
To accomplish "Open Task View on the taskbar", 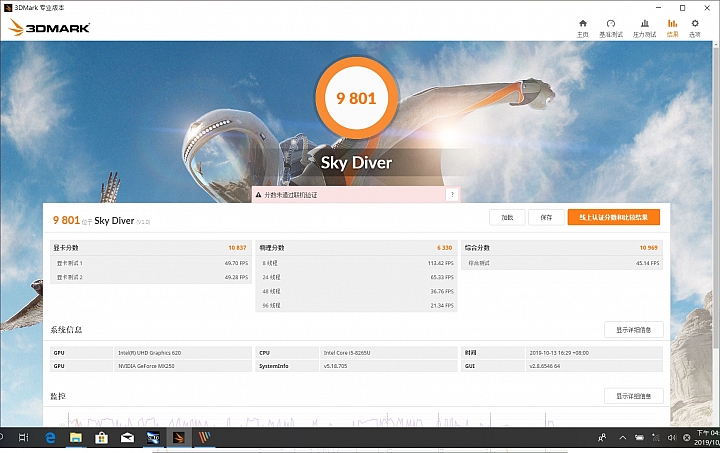I will [23, 438].
